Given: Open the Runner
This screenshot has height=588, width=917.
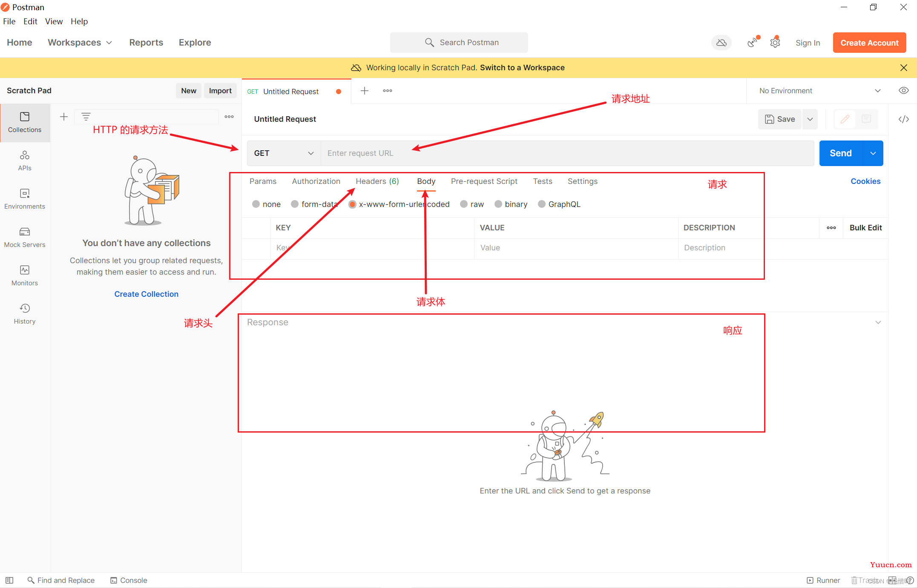Looking at the screenshot, I should click(823, 580).
